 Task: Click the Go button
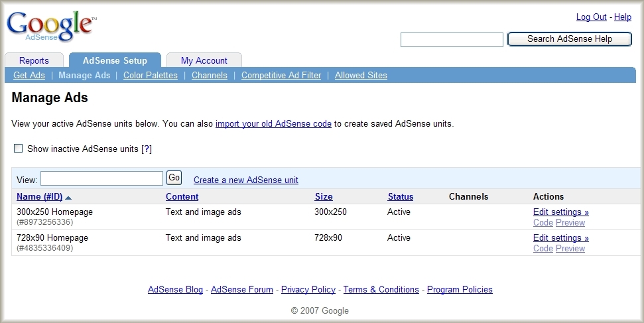(174, 178)
